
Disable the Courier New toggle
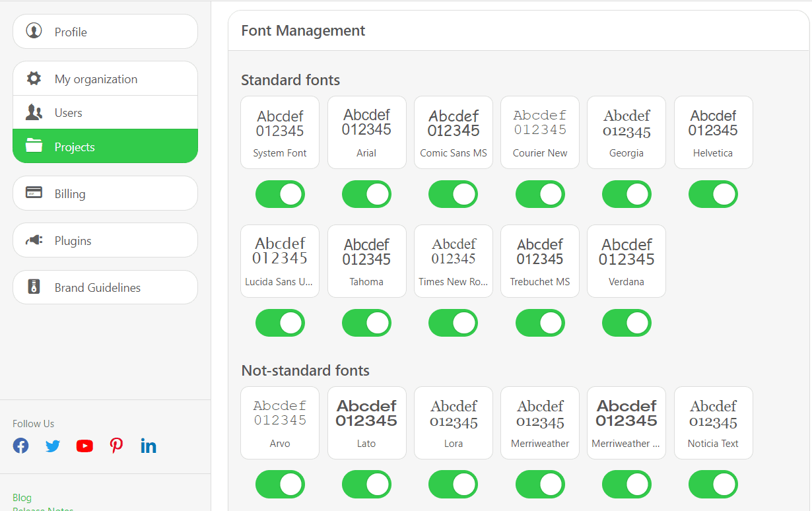coord(540,194)
